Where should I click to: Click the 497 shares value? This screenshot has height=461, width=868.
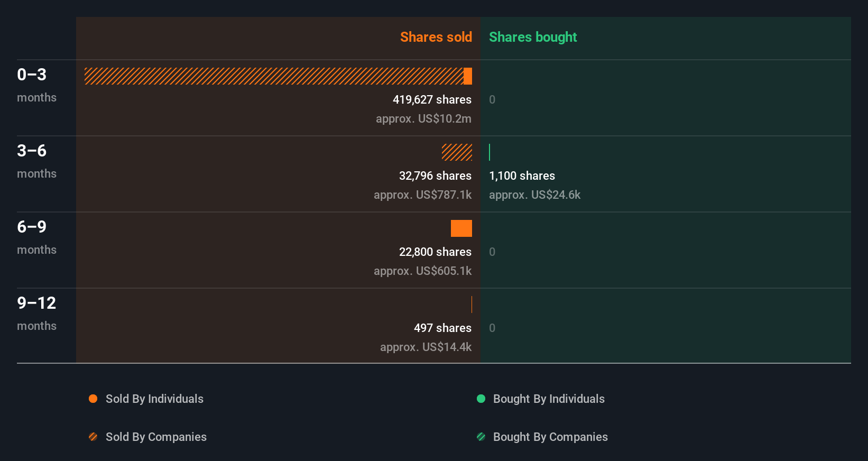click(x=442, y=328)
